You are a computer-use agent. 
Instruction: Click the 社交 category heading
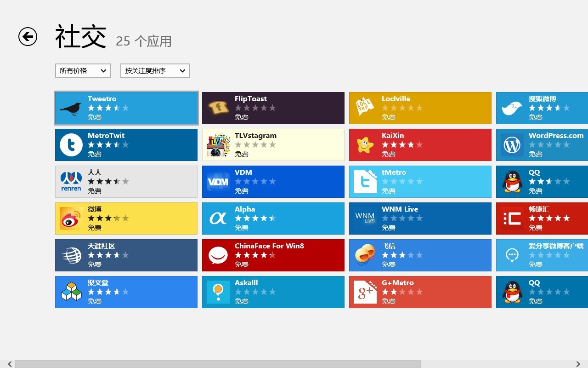81,37
